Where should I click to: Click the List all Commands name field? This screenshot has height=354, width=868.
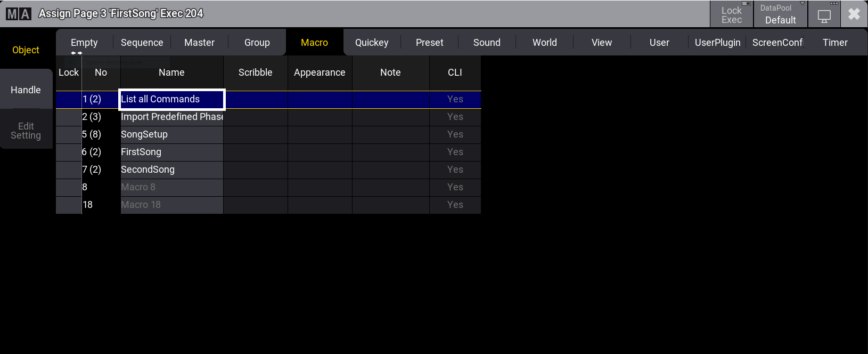[x=171, y=99]
